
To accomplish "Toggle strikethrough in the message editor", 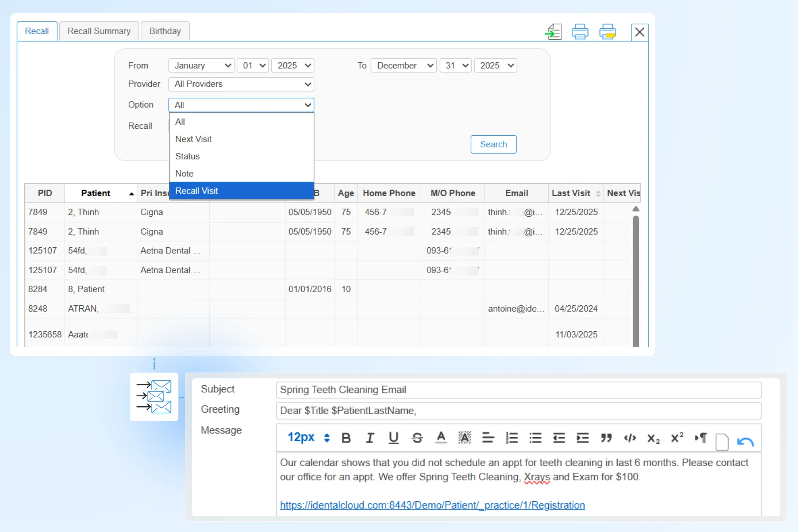I will pyautogui.click(x=417, y=438).
